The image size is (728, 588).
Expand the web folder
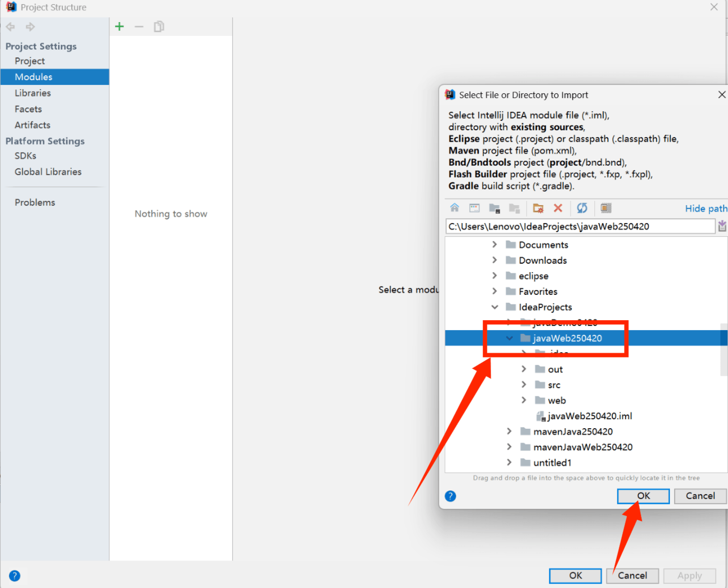[524, 400]
